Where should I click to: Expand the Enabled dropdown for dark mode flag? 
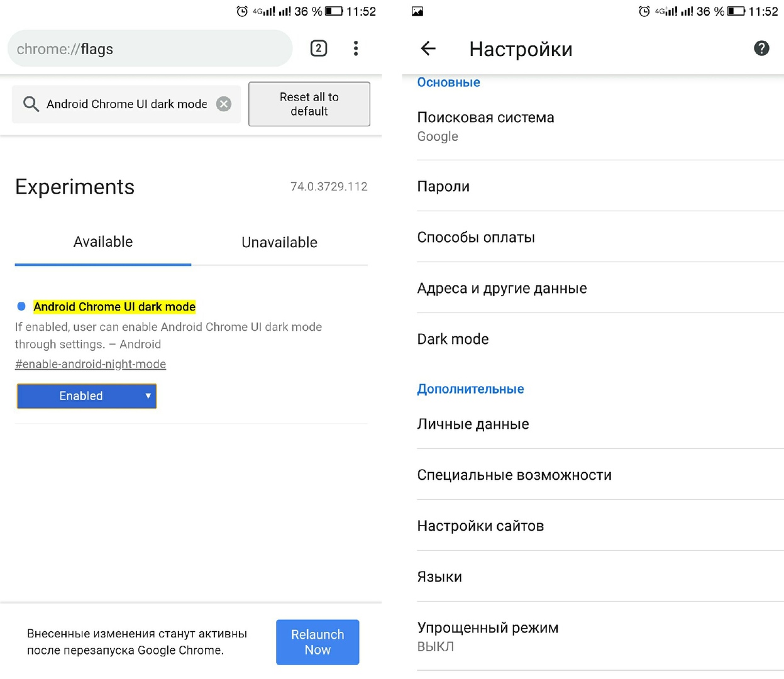(x=87, y=396)
